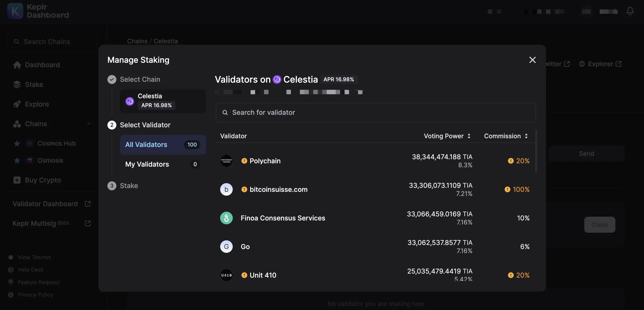Click the Keplr Dashboard home icon
The height and width of the screenshot is (310, 644).
coord(15,11)
